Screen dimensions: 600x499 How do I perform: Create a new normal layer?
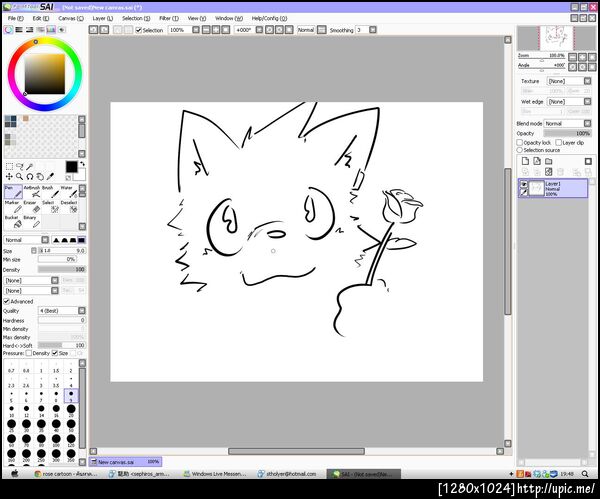[525, 161]
